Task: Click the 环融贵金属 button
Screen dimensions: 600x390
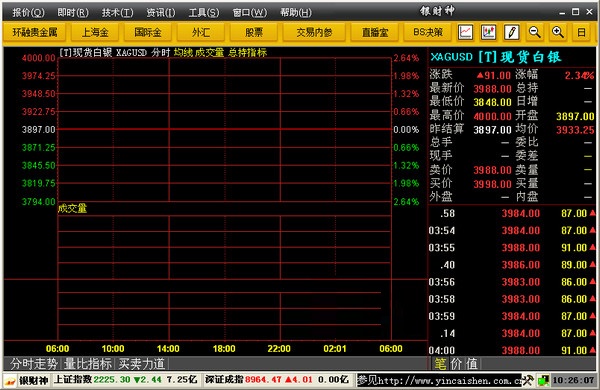Action: (x=34, y=32)
